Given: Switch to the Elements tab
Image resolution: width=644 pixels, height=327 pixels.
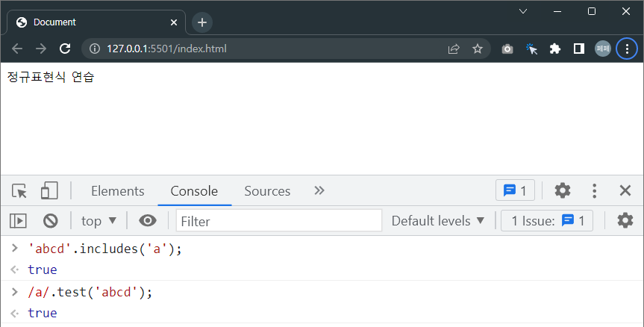Looking at the screenshot, I should [117, 191].
